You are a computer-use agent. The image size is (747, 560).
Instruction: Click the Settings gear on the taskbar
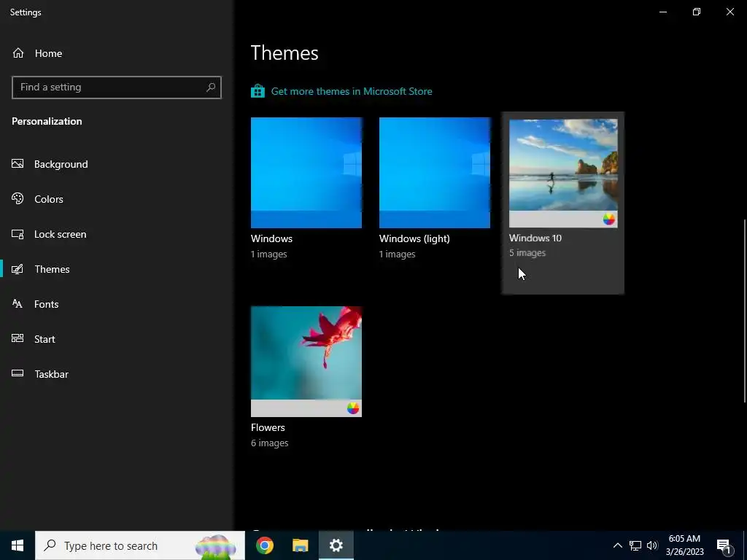[x=336, y=545]
